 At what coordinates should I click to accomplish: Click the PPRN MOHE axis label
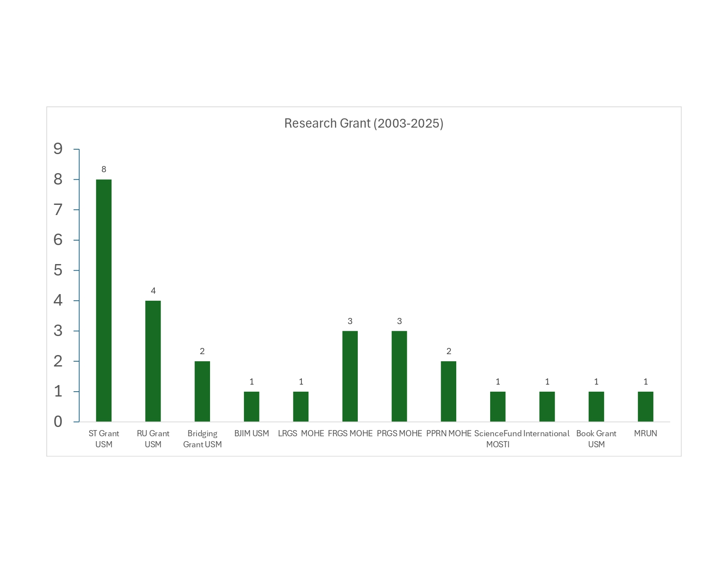click(x=449, y=434)
